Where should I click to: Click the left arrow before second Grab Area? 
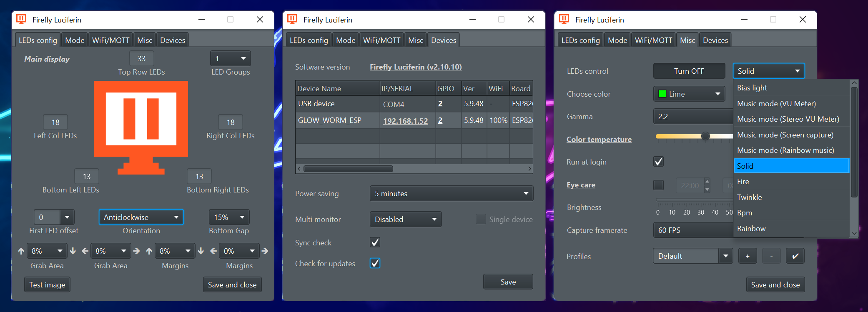85,251
